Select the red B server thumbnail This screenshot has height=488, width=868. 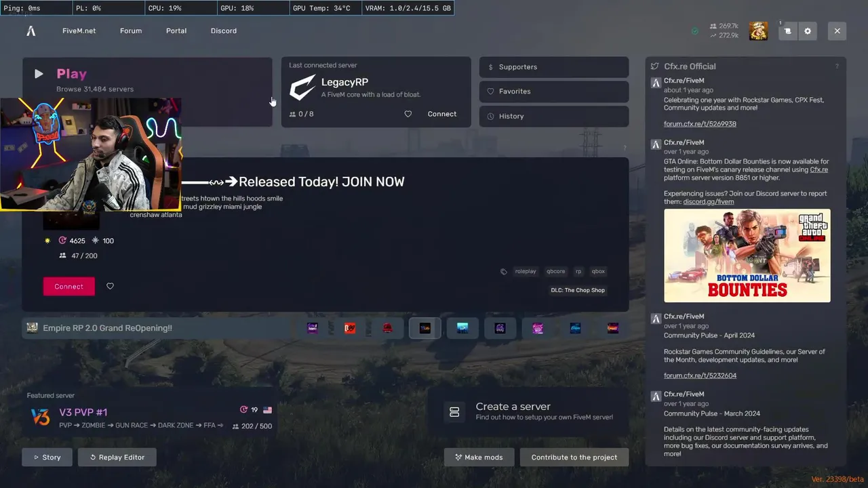350,328
